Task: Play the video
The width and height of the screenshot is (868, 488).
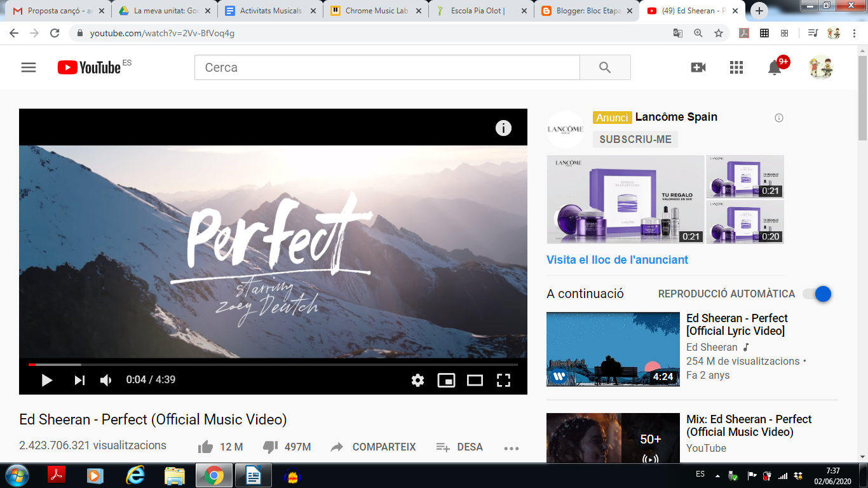Action: pos(46,380)
